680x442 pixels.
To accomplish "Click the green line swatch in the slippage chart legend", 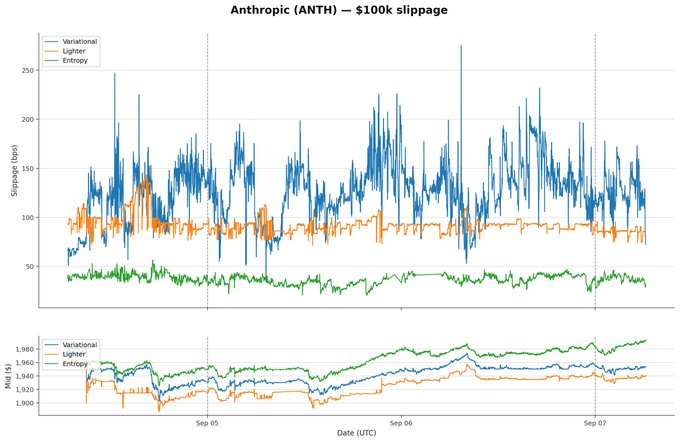I will click(x=52, y=61).
